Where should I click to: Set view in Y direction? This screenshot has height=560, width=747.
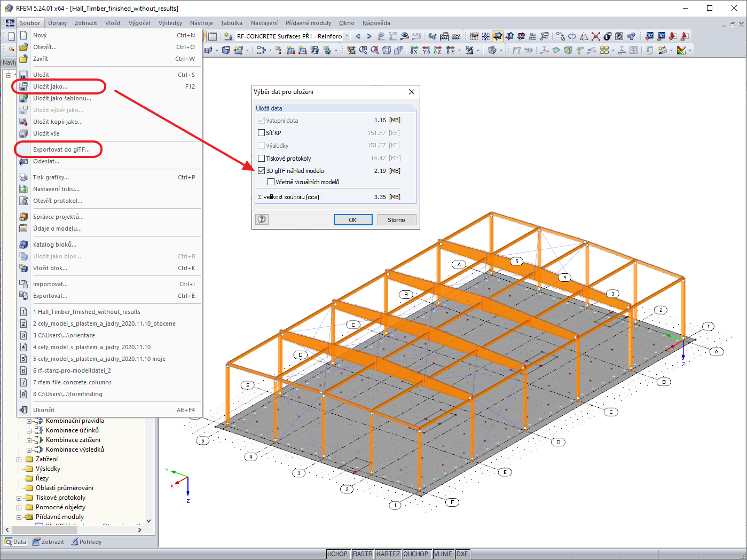tap(426, 50)
